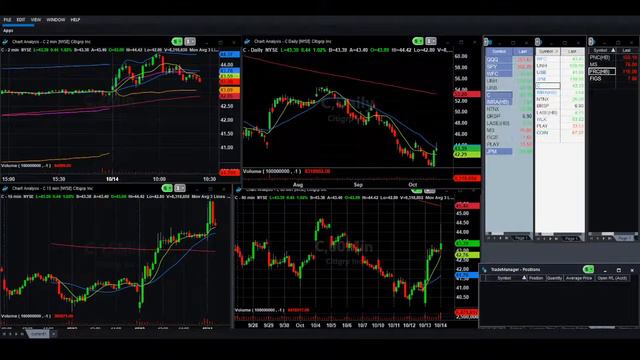Select FIGS row in dark watchlist
The image size is (640, 360).
pyautogui.click(x=613, y=78)
